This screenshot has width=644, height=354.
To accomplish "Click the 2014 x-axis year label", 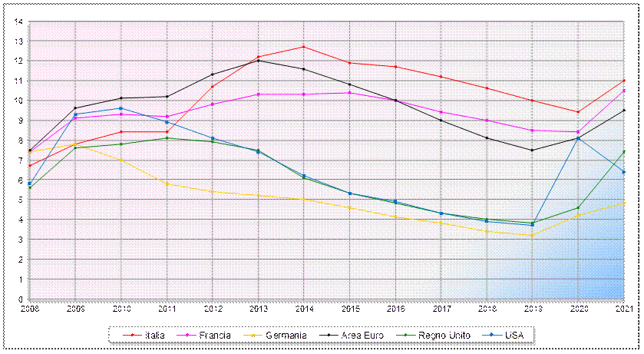I will point(304,309).
